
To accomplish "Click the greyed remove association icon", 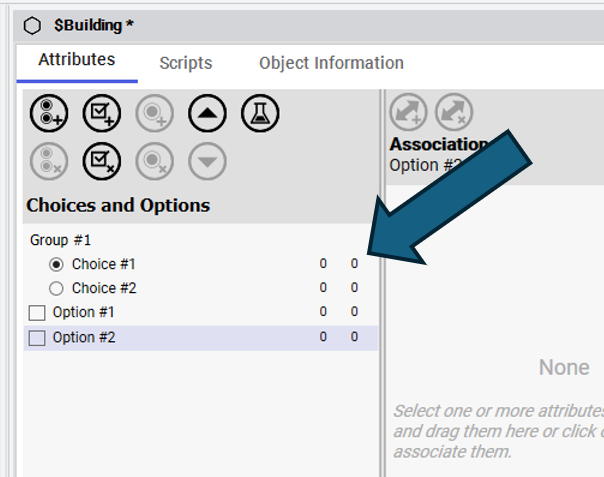I will pyautogui.click(x=455, y=113).
